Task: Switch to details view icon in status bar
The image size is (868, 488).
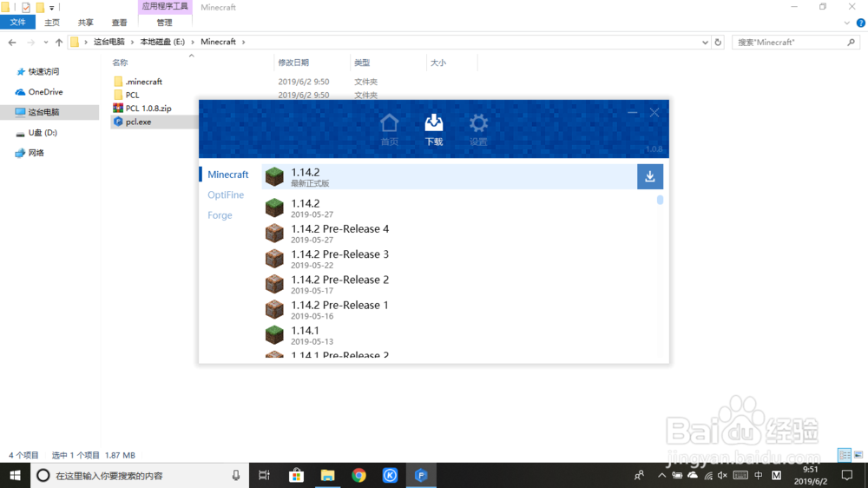Action: 845,455
